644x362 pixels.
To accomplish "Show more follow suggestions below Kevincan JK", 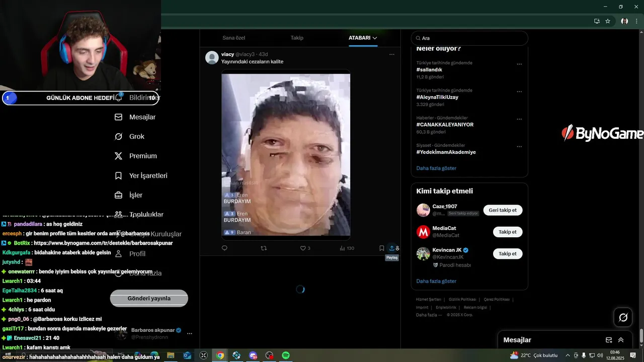I will pos(436,281).
